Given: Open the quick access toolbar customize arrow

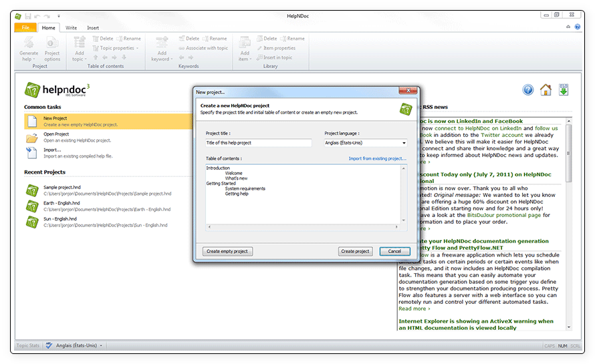Looking at the screenshot, I should pos(58,16).
